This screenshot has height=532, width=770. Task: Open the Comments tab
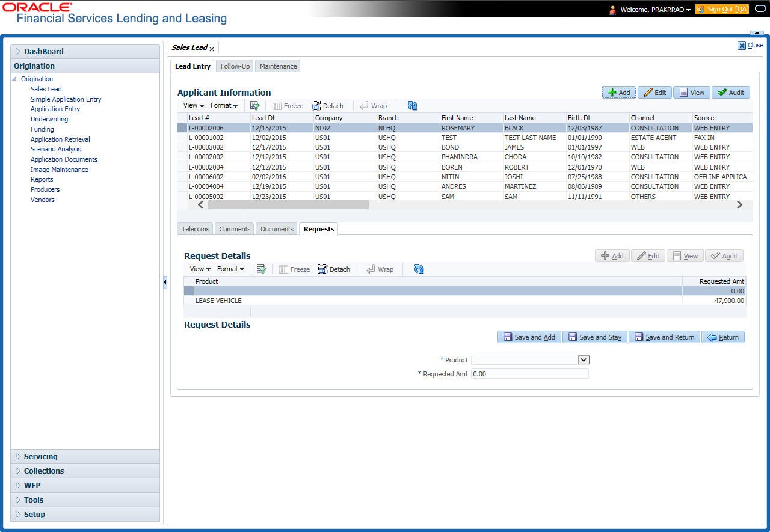234,228
